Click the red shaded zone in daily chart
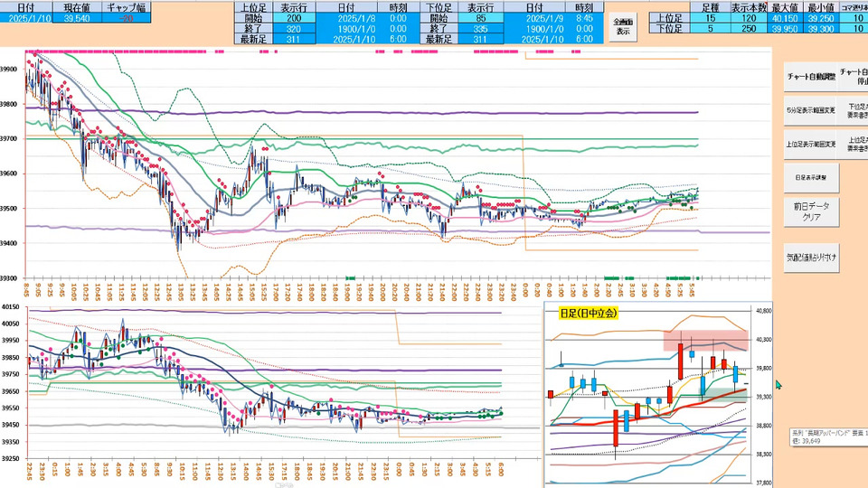Screen dimensions: 868x488 point(705,340)
